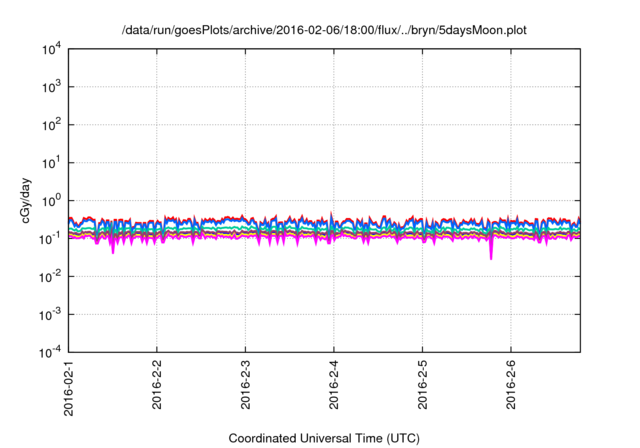Image resolution: width=640 pixels, height=448 pixels.
Task: Select the 2016-2-5 date tick label
Action: (422, 384)
